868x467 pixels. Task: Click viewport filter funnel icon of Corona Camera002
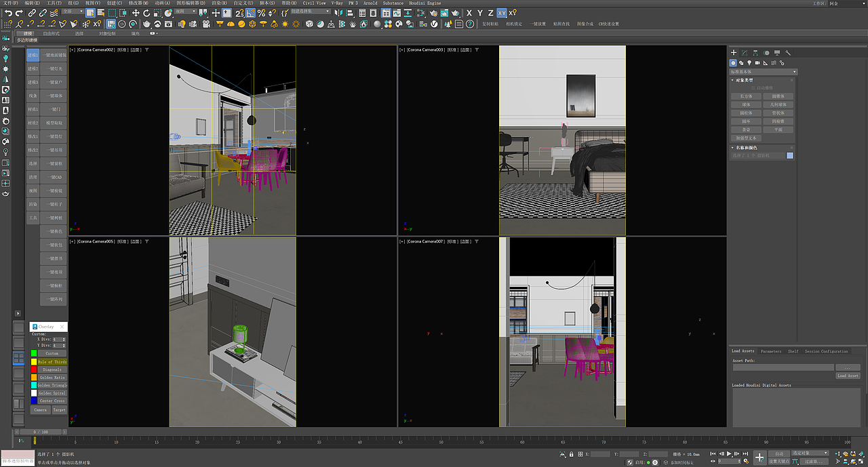147,49
